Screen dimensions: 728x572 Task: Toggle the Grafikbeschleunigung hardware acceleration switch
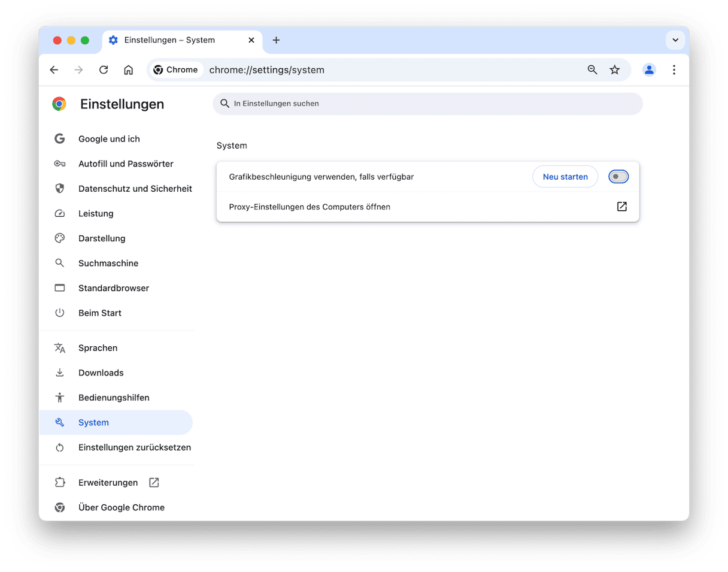tap(618, 177)
